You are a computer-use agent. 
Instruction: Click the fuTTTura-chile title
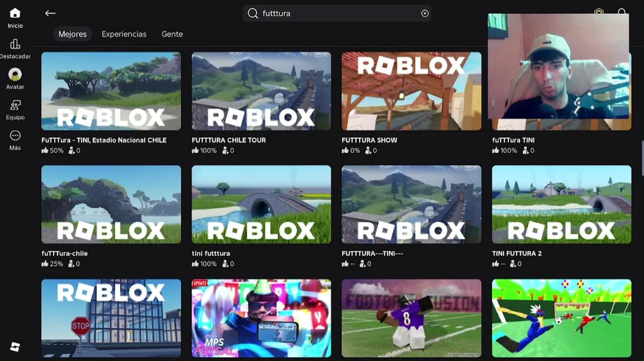64,254
